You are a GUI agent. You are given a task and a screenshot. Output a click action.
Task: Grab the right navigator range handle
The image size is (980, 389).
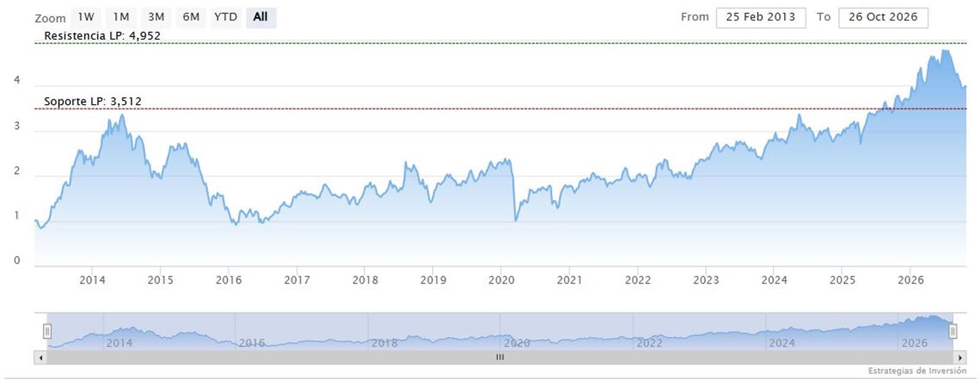(952, 331)
